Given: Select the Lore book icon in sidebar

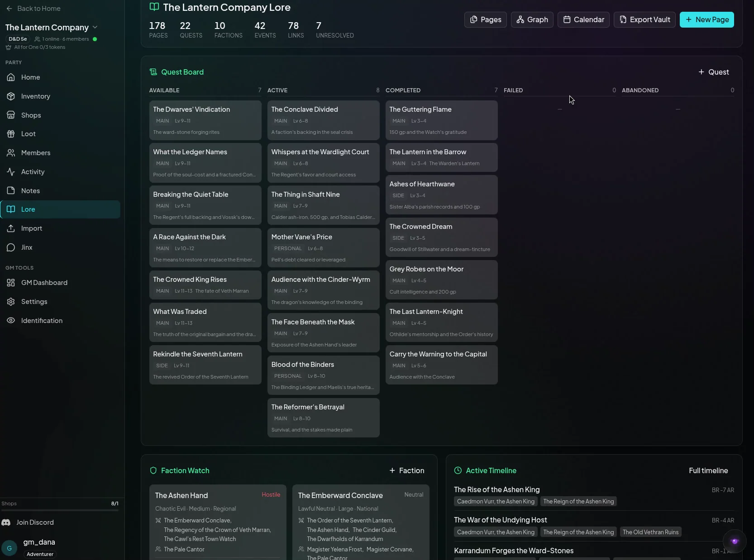Looking at the screenshot, I should click(11, 209).
